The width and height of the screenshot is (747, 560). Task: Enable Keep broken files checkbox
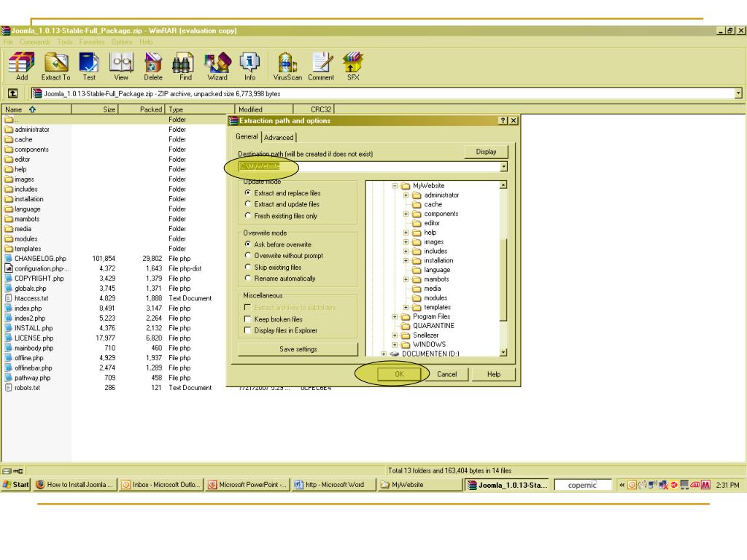tap(248, 319)
